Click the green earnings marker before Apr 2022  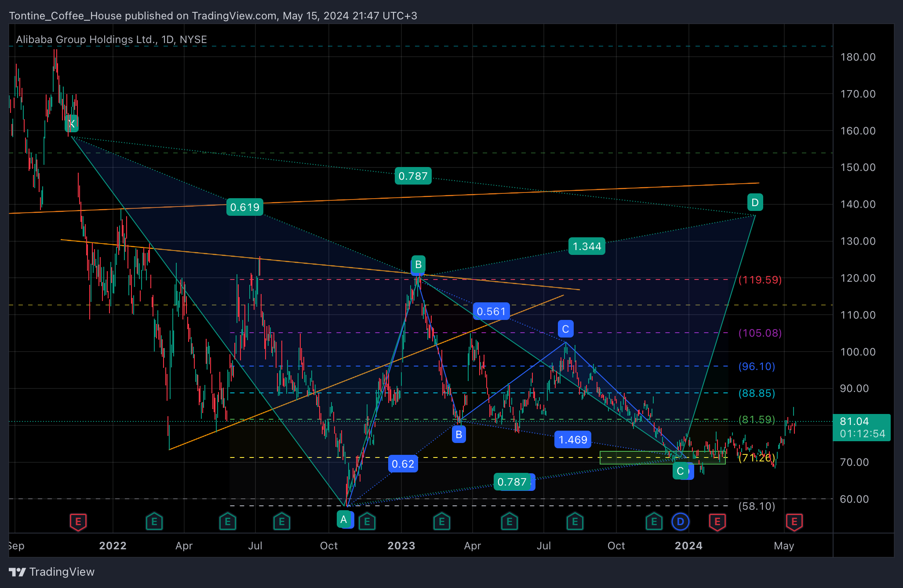[154, 522]
